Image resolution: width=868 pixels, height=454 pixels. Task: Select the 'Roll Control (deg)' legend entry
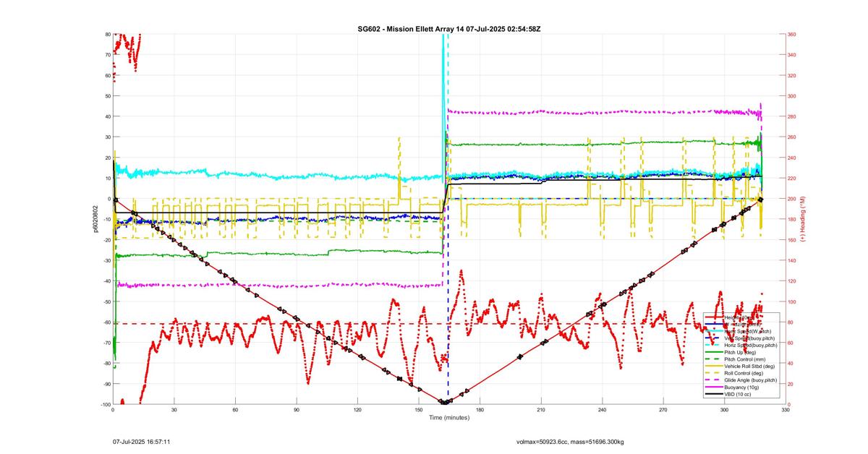[744, 373]
